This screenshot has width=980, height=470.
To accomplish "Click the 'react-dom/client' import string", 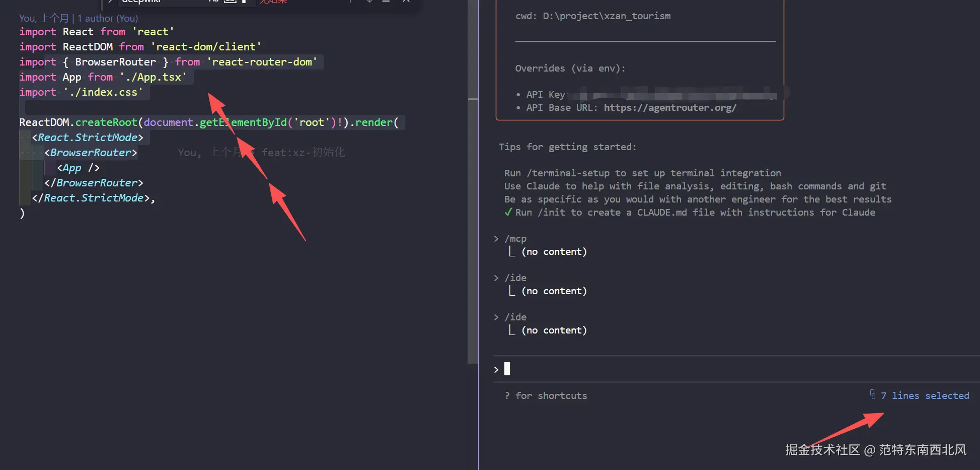I will pos(206,46).
